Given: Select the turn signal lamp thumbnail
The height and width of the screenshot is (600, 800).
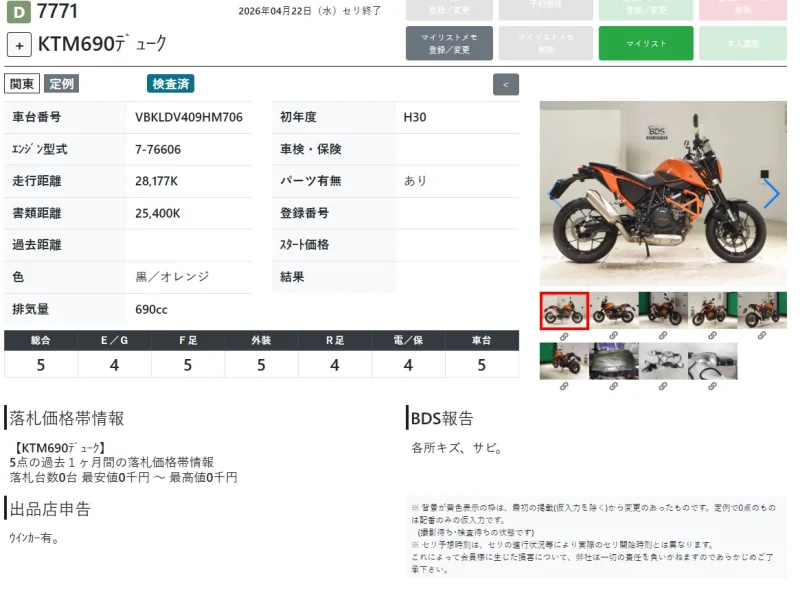Looking at the screenshot, I should tap(713, 361).
